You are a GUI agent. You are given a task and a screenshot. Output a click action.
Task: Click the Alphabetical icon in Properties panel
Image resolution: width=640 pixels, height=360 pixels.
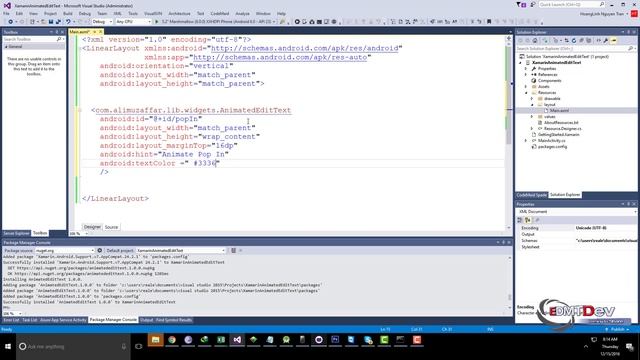pyautogui.click(x=528, y=220)
